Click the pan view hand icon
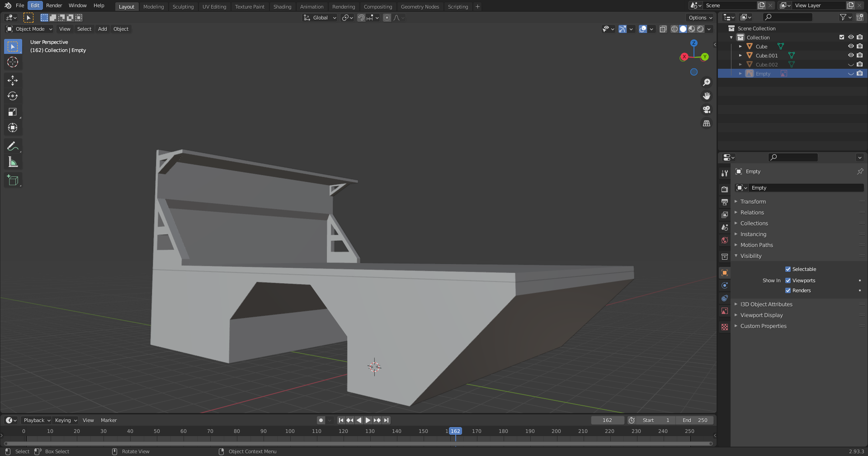868x456 pixels. pyautogui.click(x=707, y=96)
